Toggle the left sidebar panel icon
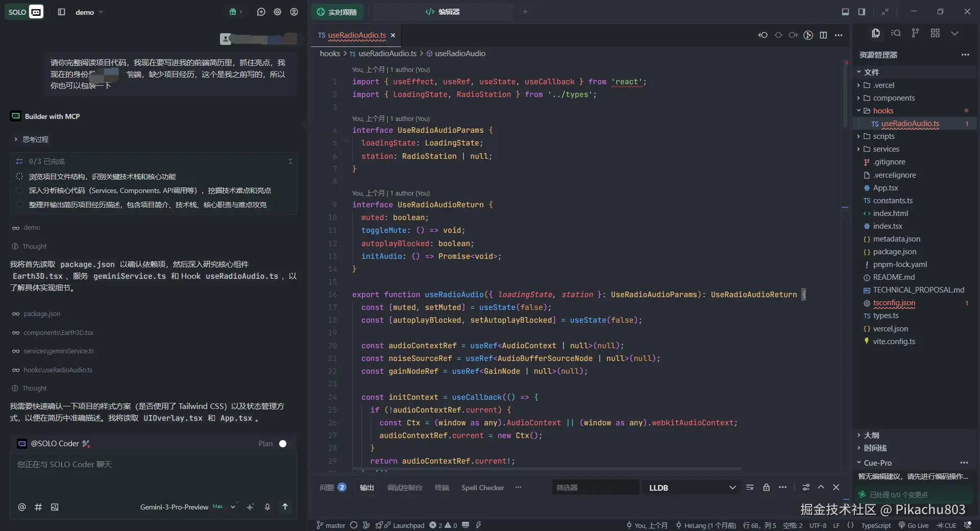This screenshot has width=980, height=531. tap(61, 12)
